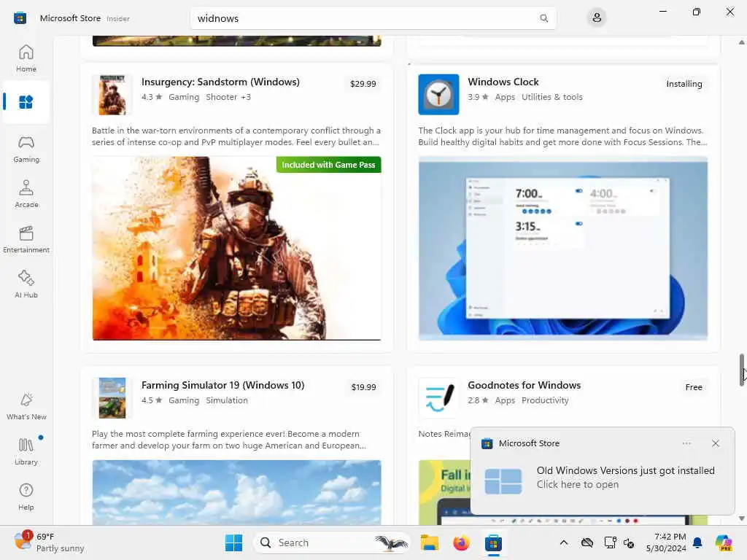This screenshot has height=560, width=747.
Task: Click the 'Utilities & tools' category tag
Action: pyautogui.click(x=551, y=97)
